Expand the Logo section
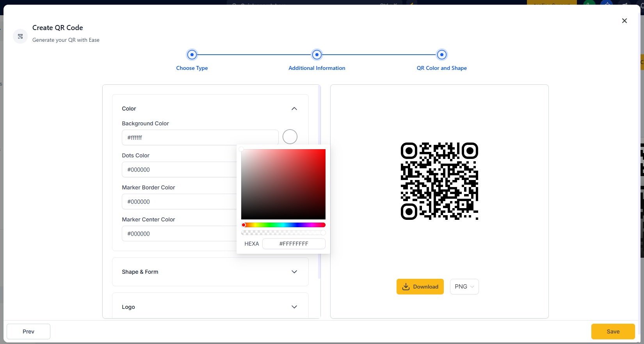644x344 pixels. (x=294, y=307)
